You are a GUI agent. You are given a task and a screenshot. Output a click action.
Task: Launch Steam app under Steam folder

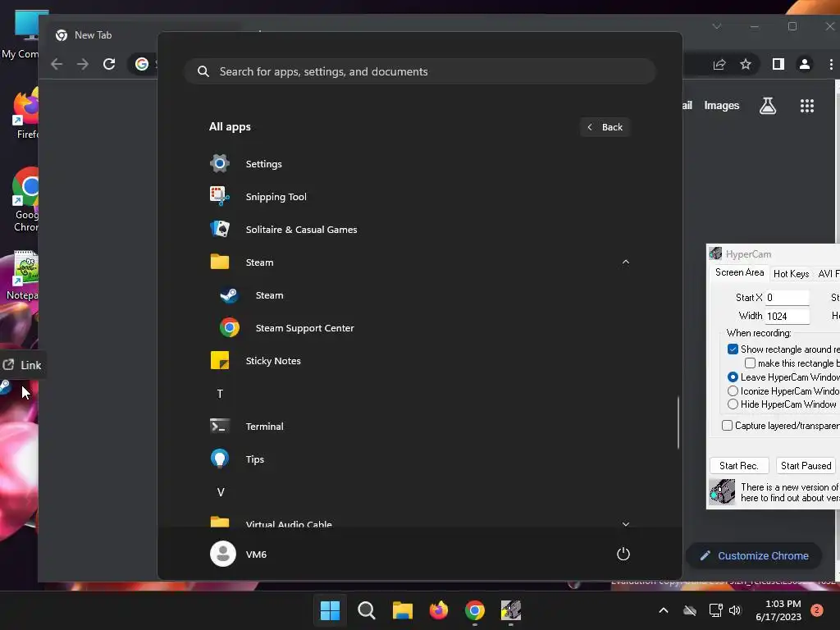(x=419, y=295)
